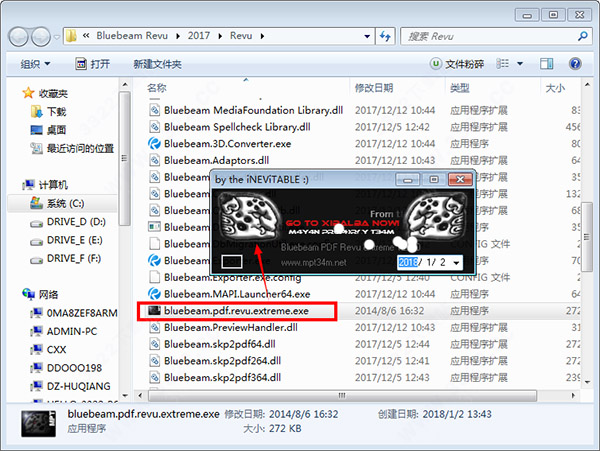The image size is (600, 451).
Task: Click the Bluebeam.MAPI.Launcher64.exe icon
Action: pos(154,294)
